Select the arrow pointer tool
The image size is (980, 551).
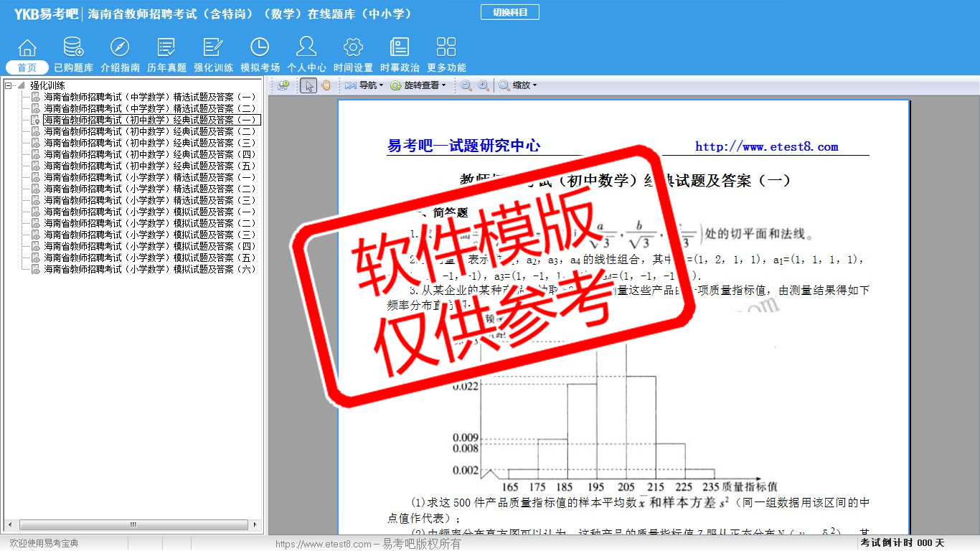[308, 85]
